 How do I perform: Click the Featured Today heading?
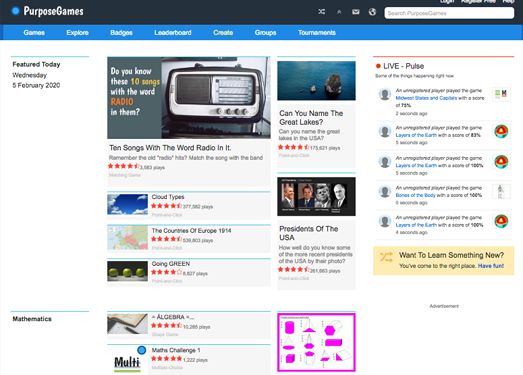pyautogui.click(x=36, y=64)
